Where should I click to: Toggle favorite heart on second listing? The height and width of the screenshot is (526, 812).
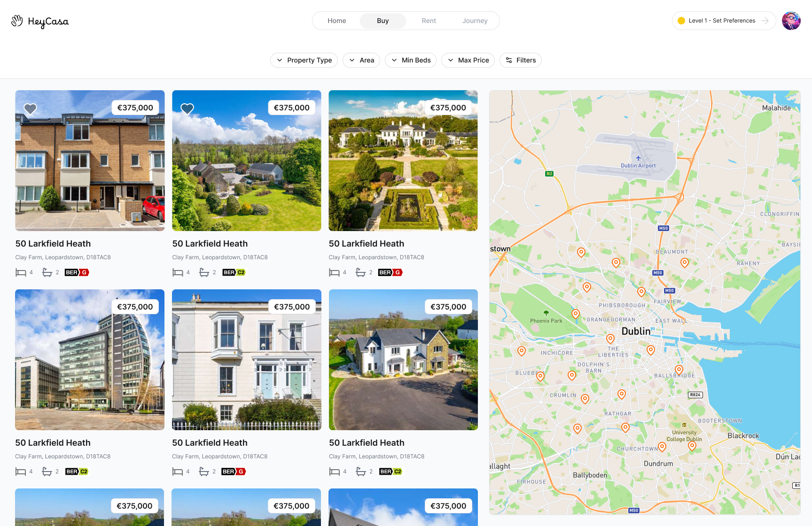(187, 109)
